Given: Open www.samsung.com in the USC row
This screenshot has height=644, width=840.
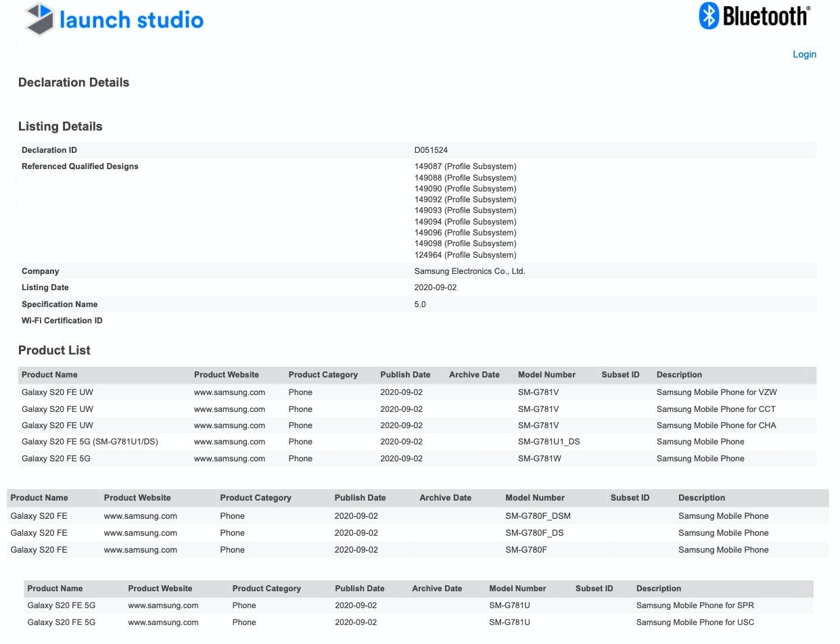Looking at the screenshot, I should 163,622.
